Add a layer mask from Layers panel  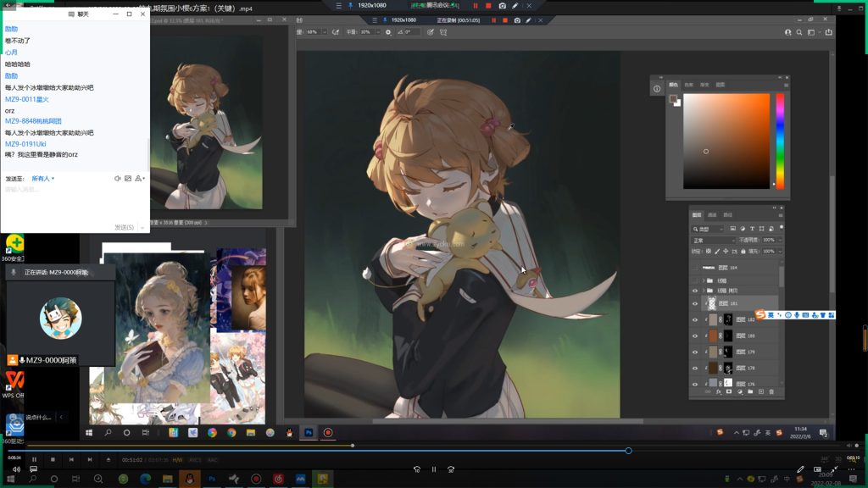pos(729,391)
